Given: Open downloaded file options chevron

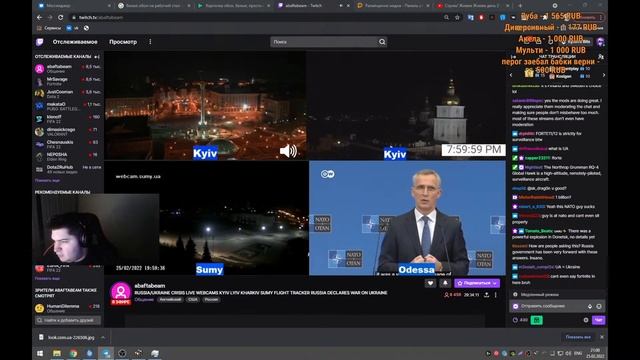Looking at the screenshot, I should click(103, 337).
